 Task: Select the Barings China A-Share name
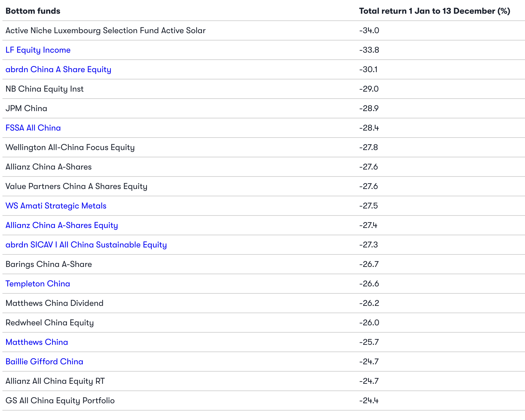pos(49,264)
